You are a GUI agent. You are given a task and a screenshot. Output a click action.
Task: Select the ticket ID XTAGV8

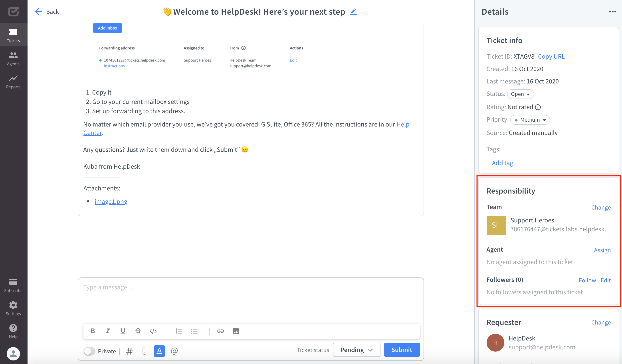tap(524, 57)
